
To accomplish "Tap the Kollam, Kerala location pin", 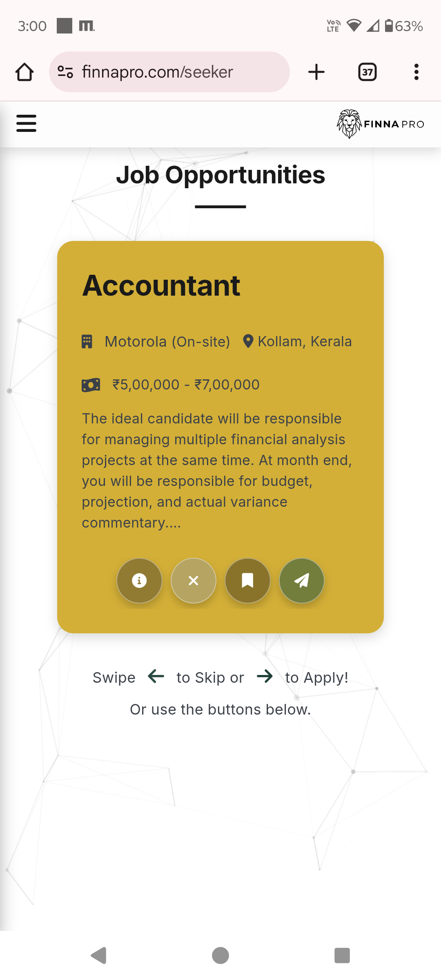I will click(x=248, y=341).
